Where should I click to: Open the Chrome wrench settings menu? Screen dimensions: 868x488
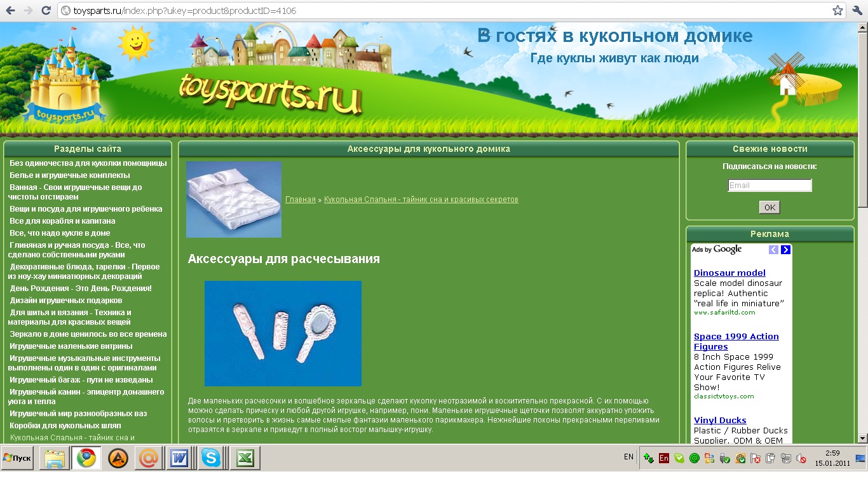[857, 11]
